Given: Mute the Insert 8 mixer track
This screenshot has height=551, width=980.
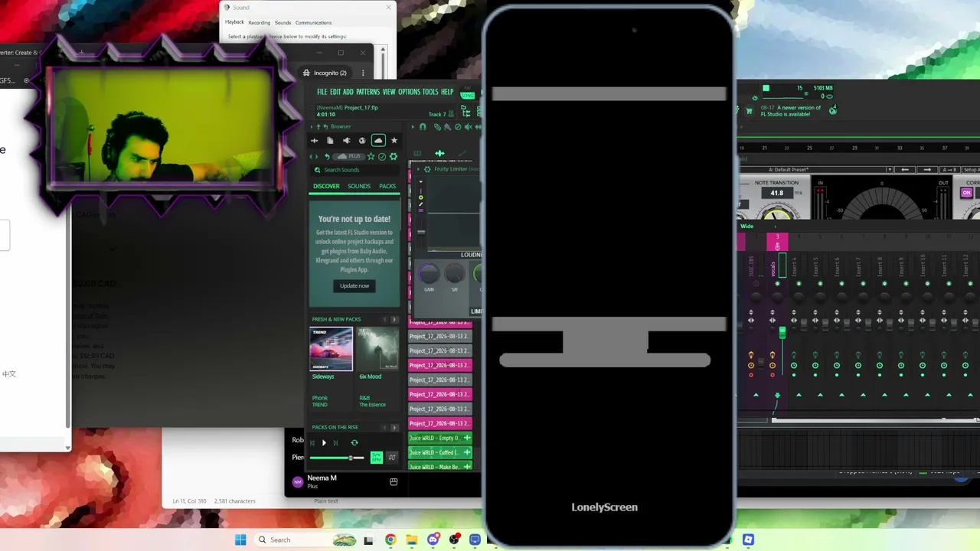Looking at the screenshot, I should (884, 284).
